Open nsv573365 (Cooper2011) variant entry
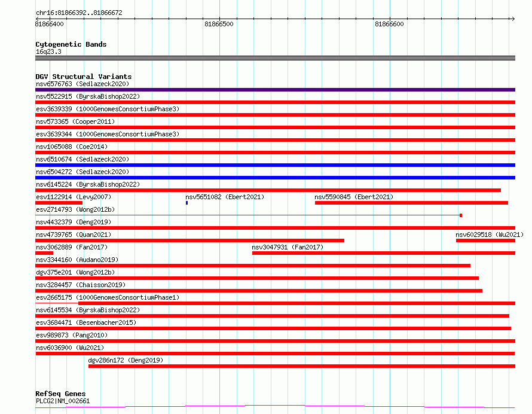 [x=75, y=121]
